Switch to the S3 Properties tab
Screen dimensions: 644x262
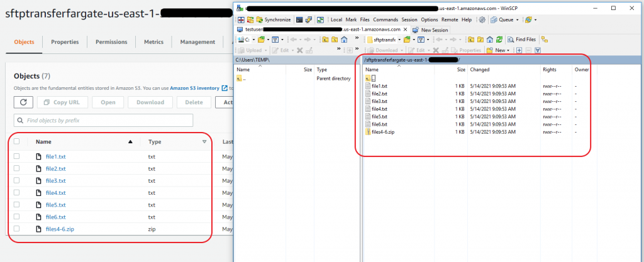tap(65, 42)
